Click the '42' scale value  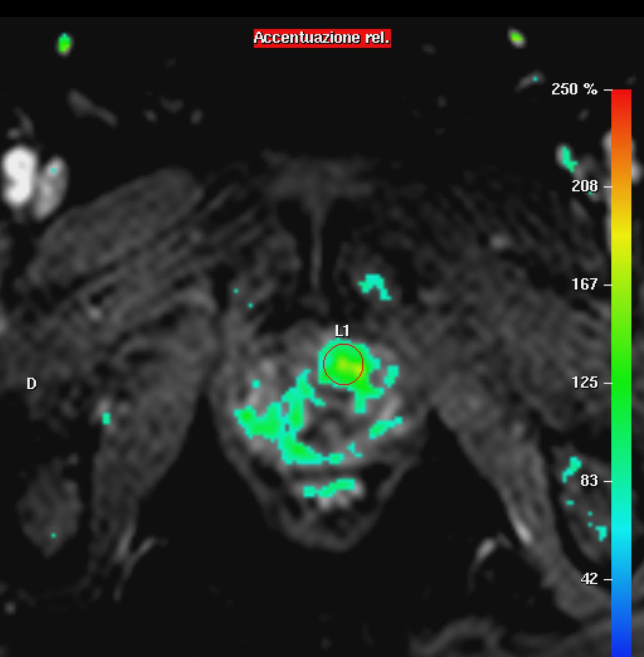pyautogui.click(x=589, y=579)
